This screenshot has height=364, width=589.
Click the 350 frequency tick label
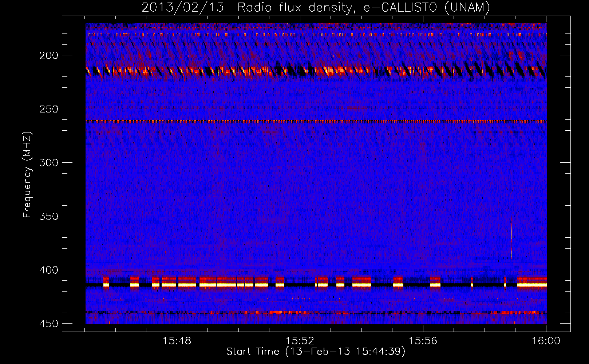point(48,216)
